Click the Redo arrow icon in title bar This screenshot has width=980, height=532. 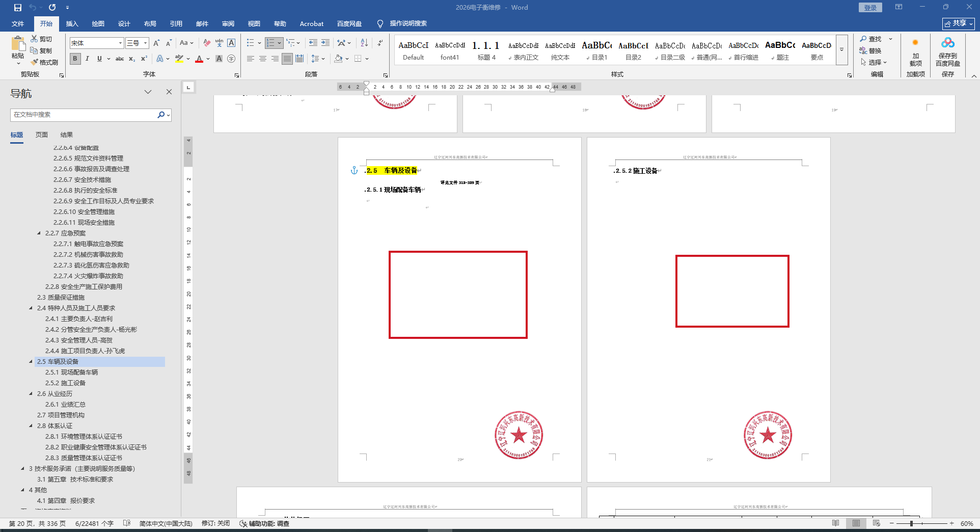(52, 8)
